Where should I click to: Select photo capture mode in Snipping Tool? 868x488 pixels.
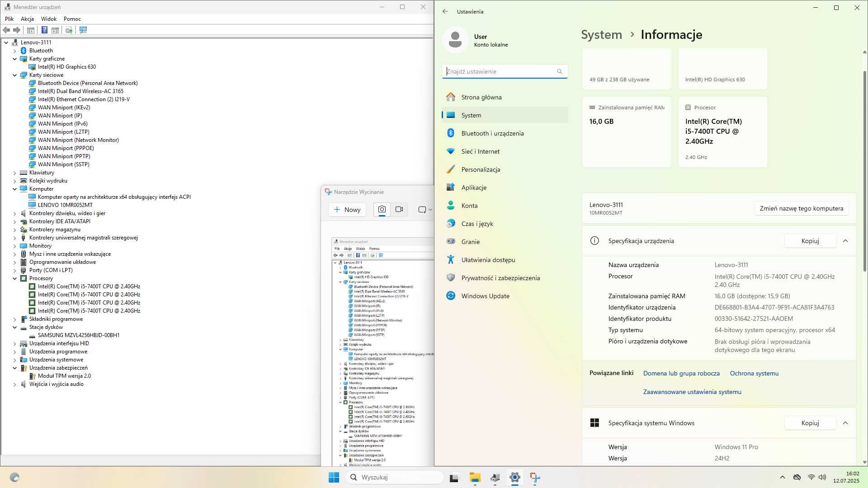pos(382,209)
